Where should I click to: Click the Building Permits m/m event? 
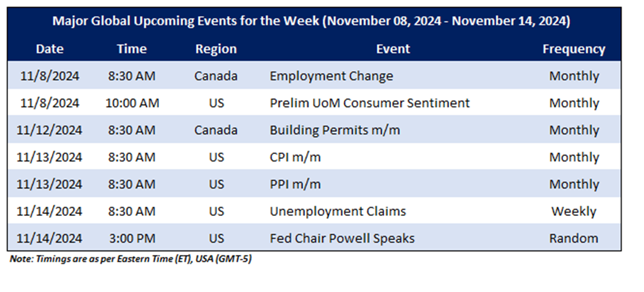tap(335, 131)
